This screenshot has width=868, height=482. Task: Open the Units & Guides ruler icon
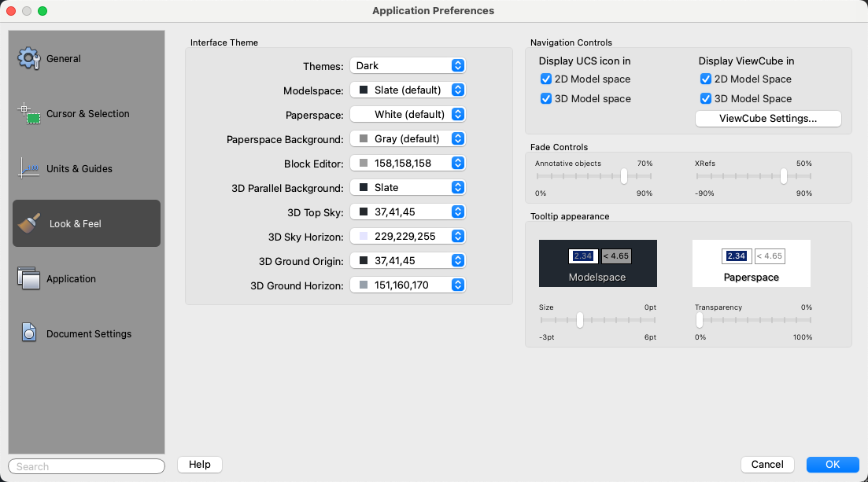[x=29, y=169]
